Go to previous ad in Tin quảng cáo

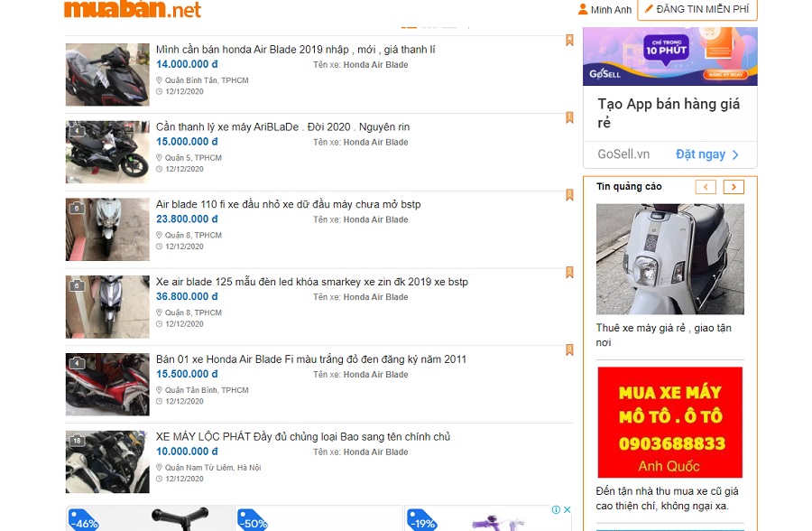[x=706, y=187]
